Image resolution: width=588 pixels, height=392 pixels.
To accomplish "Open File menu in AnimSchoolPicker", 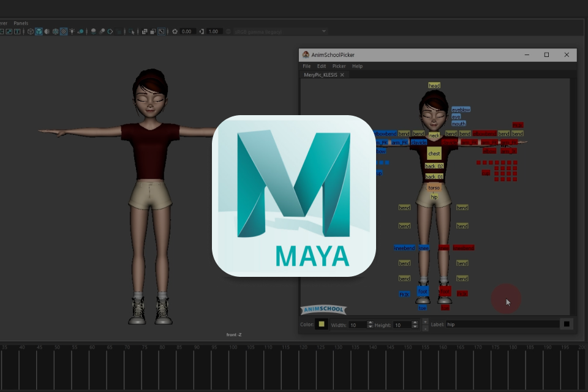I will tap(306, 66).
